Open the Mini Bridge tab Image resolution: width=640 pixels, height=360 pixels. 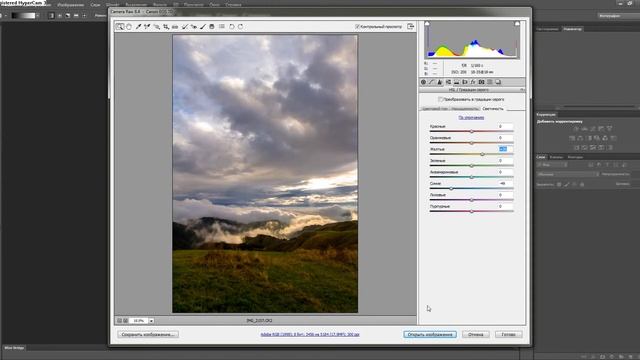[x=14, y=348]
